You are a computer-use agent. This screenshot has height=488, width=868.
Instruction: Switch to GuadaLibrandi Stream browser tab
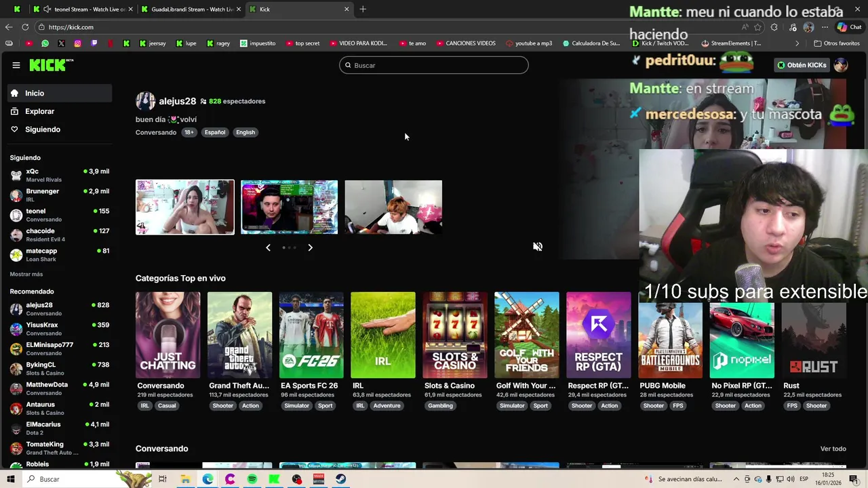(x=190, y=9)
